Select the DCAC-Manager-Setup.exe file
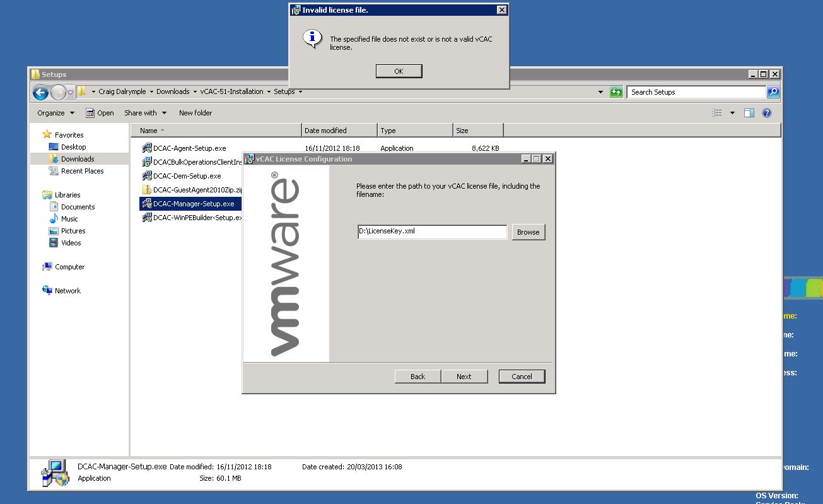Screen dimensions: 823x504 [191, 204]
